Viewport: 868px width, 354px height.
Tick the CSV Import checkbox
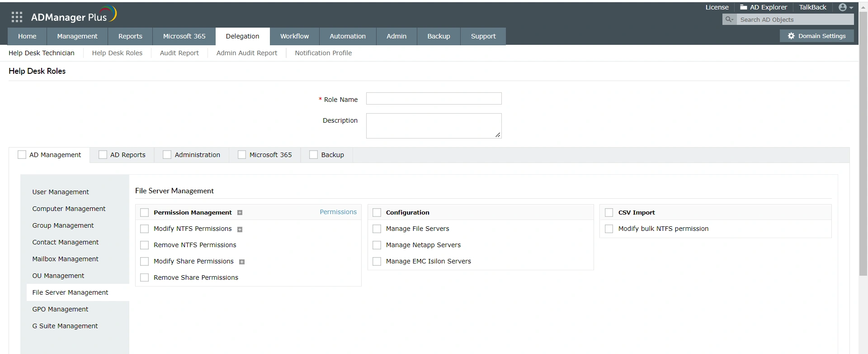[x=609, y=212]
